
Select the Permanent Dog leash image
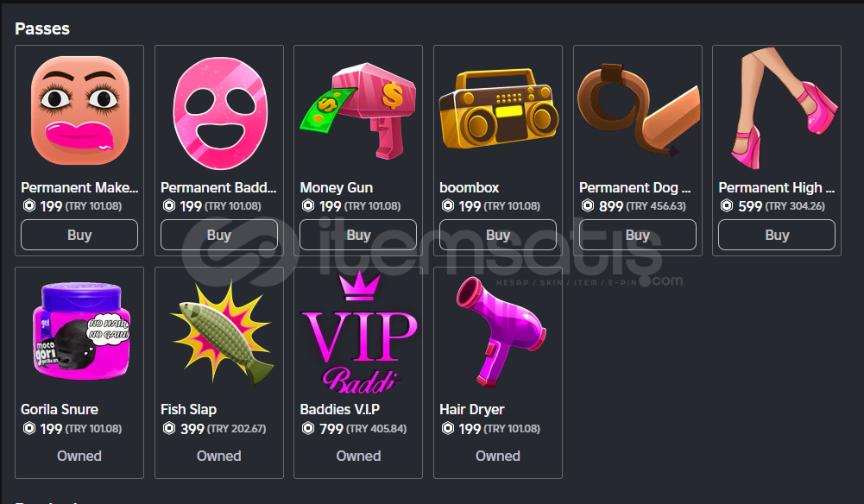point(638,109)
